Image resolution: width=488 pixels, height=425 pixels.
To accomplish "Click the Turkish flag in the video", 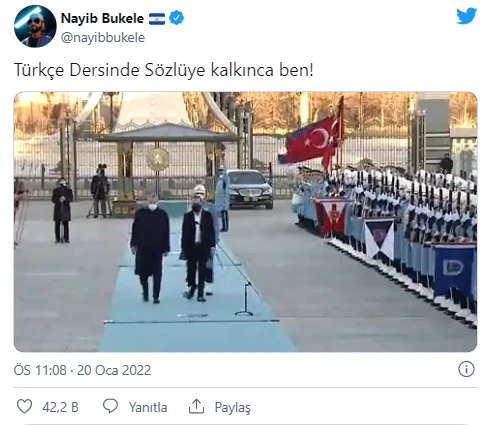I will [311, 140].
